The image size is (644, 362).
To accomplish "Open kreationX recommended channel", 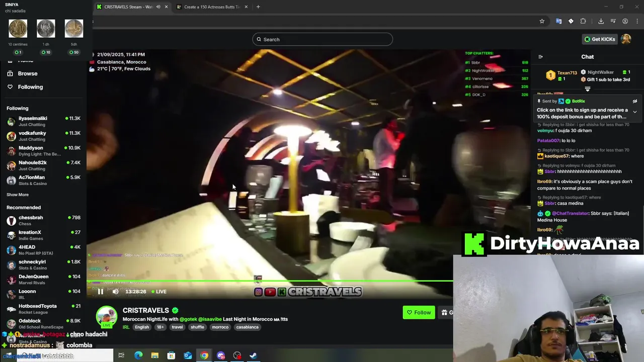I will 43,235.
